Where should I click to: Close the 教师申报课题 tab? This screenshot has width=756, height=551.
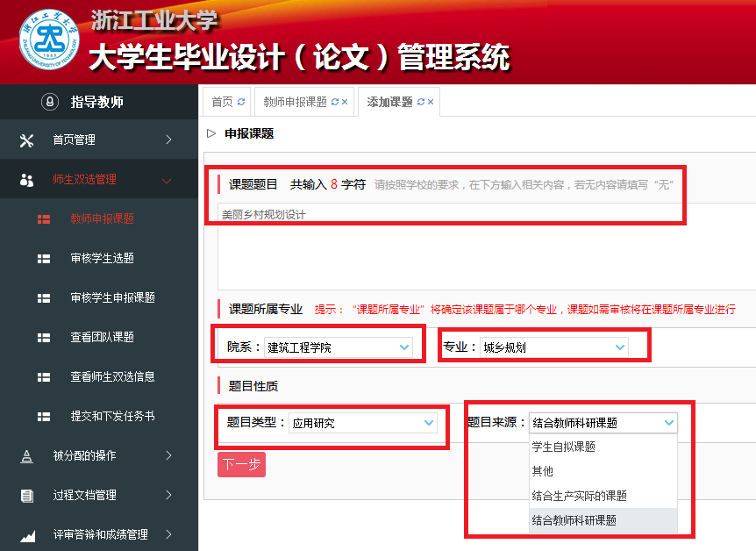coord(345,102)
